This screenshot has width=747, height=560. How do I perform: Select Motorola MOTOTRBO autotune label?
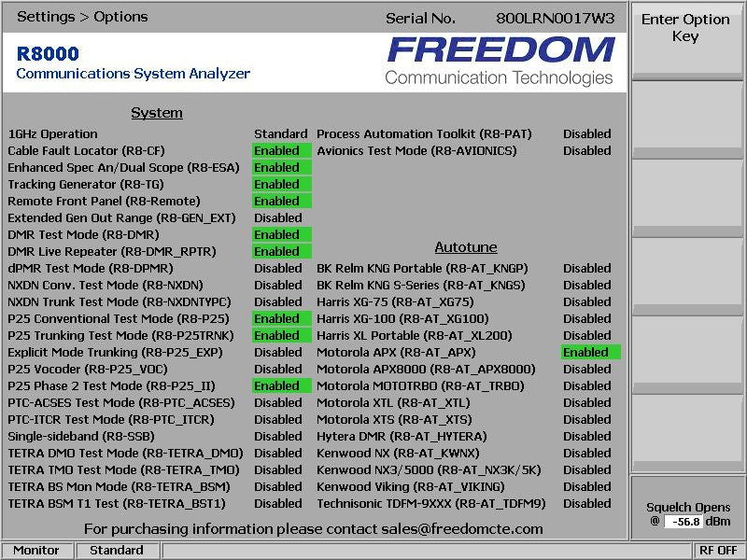(420, 385)
